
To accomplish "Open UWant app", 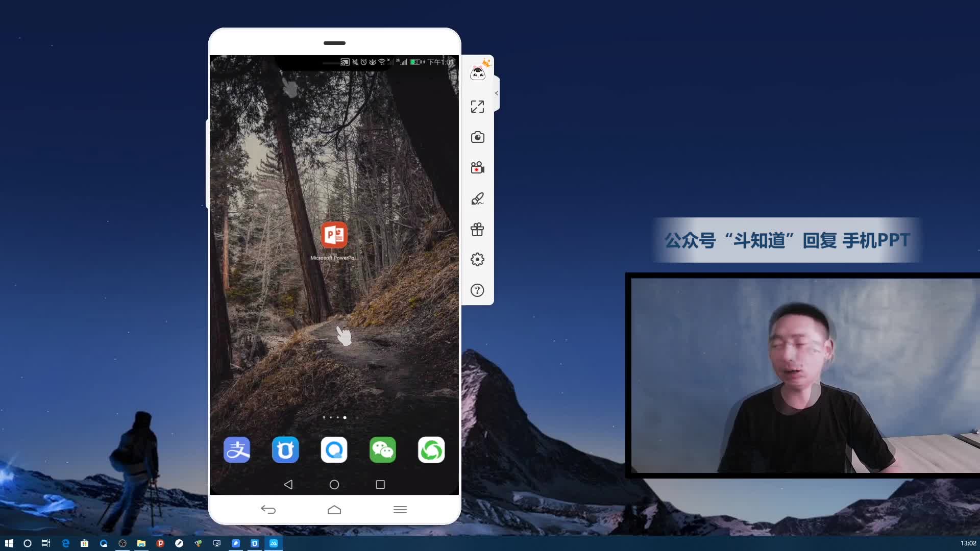I will [x=285, y=449].
